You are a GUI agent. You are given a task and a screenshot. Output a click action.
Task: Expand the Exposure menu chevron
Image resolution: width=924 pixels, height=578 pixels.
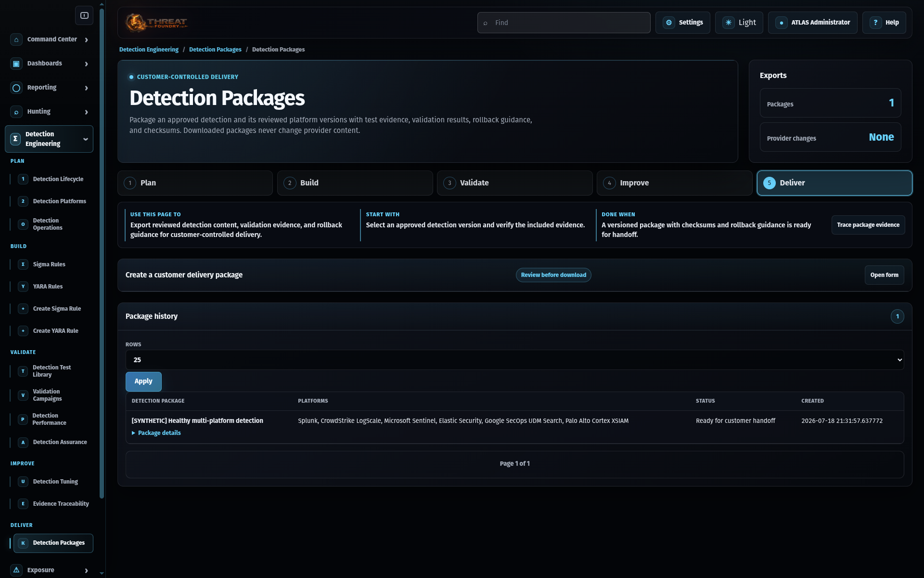(x=87, y=571)
